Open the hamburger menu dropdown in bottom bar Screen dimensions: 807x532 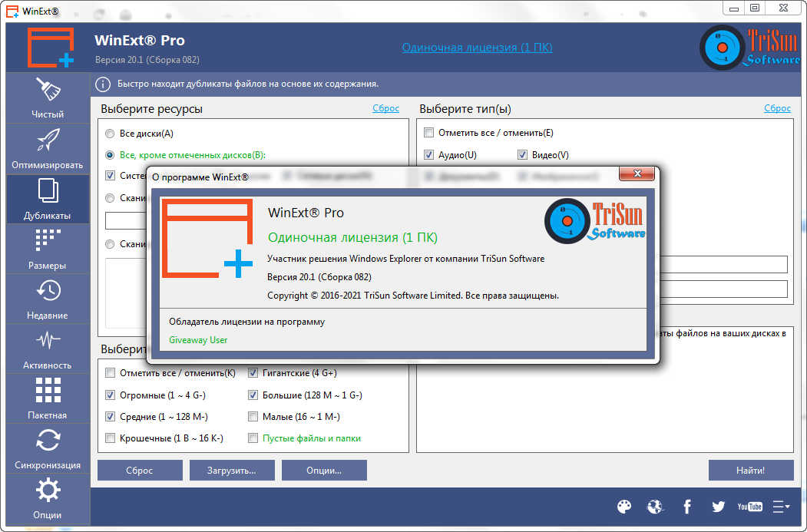point(781,507)
